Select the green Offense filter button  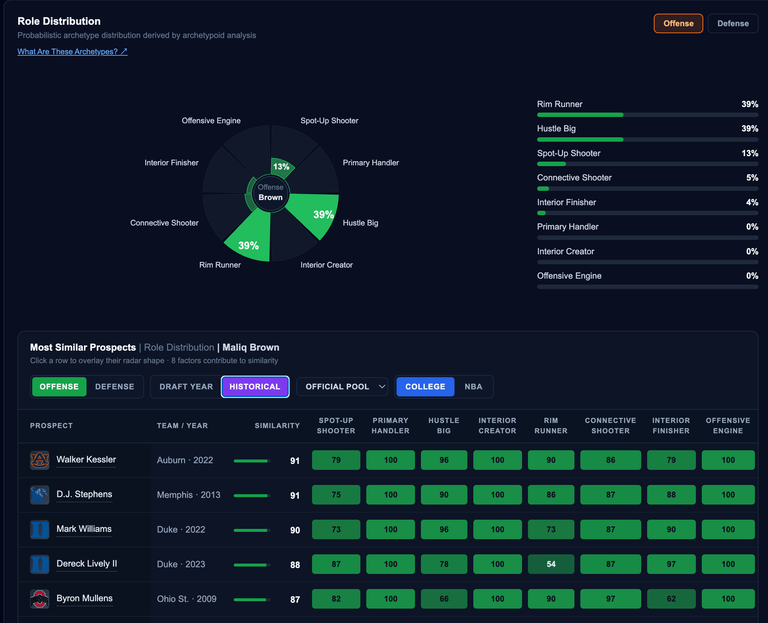pos(59,387)
